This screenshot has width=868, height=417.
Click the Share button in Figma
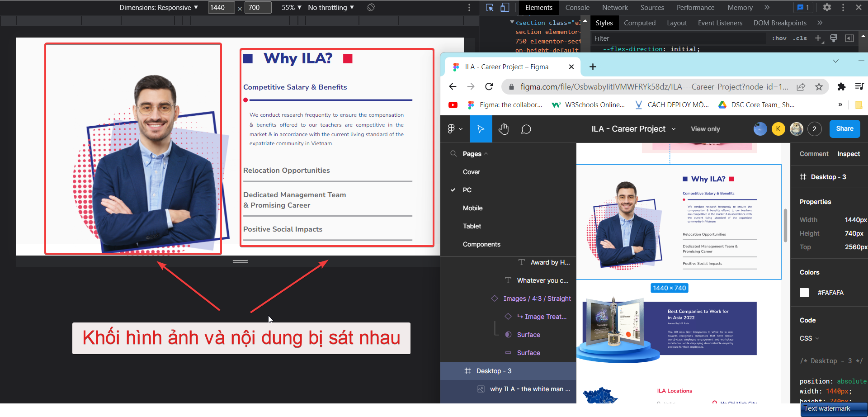[844, 129]
